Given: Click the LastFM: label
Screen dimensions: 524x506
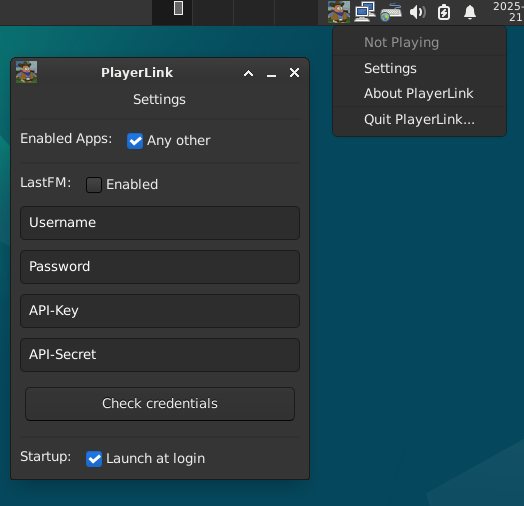Looking at the screenshot, I should click(46, 183).
